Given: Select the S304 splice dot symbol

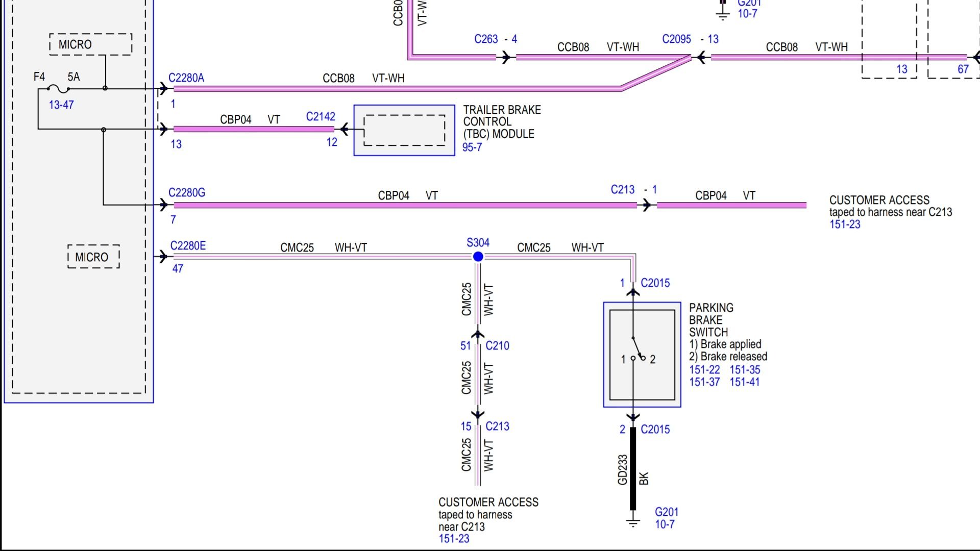Looking at the screenshot, I should click(477, 256).
